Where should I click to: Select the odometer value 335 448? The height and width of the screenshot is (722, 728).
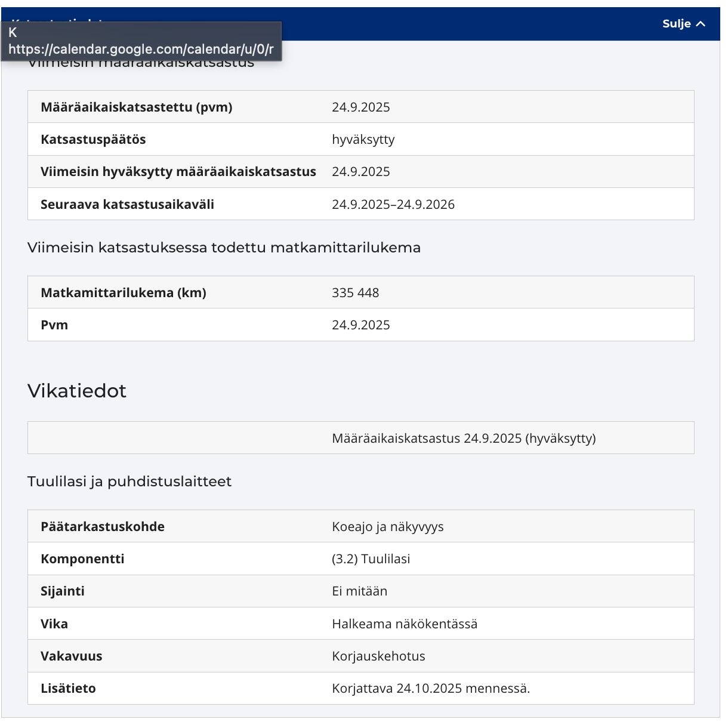356,293
